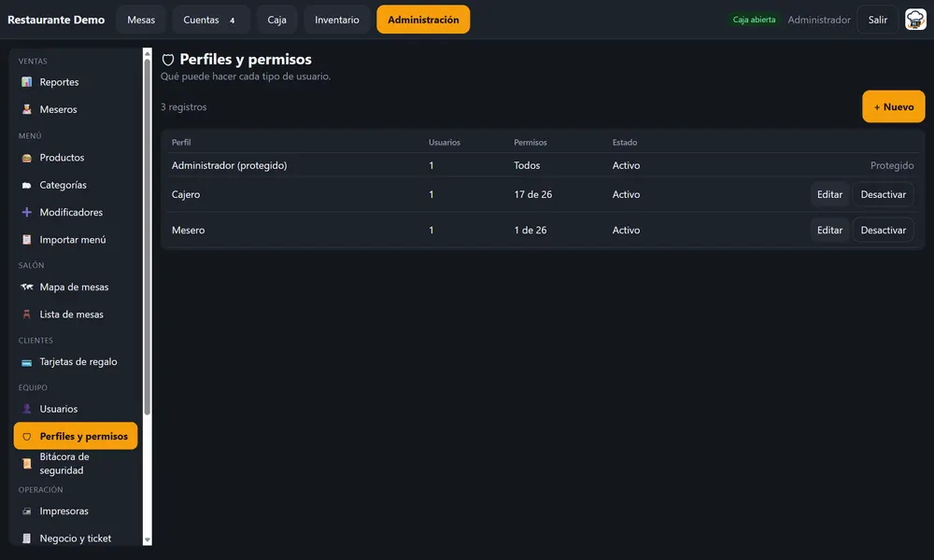Click the Caja abierta status badge
Screen dimensions: 934x560
(754, 20)
